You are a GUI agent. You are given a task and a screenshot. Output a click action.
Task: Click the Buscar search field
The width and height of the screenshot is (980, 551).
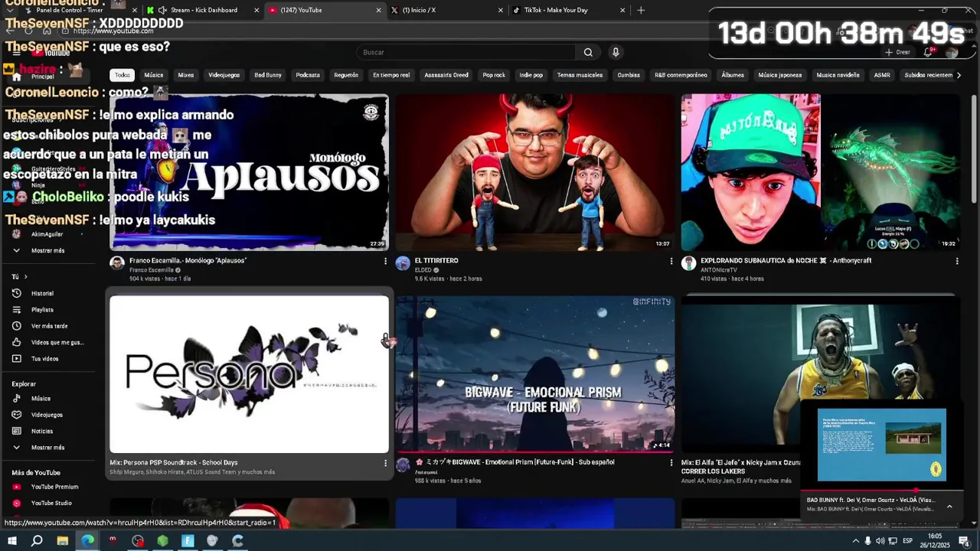point(465,52)
